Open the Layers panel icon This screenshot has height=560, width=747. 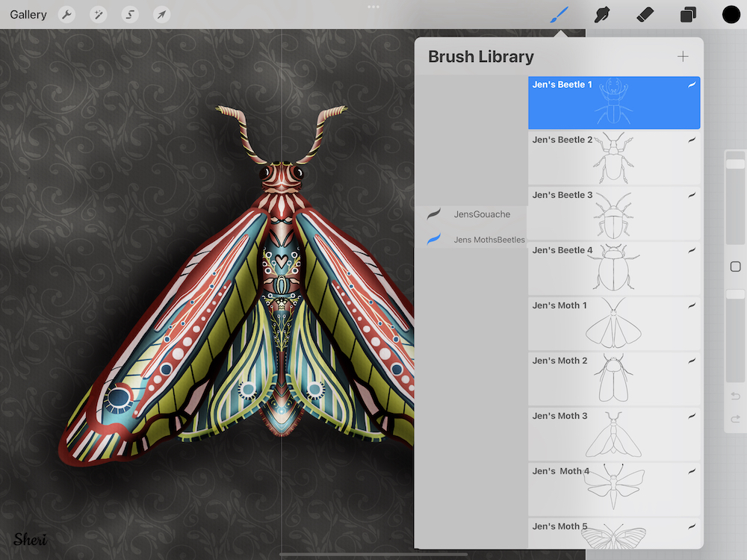(687, 13)
